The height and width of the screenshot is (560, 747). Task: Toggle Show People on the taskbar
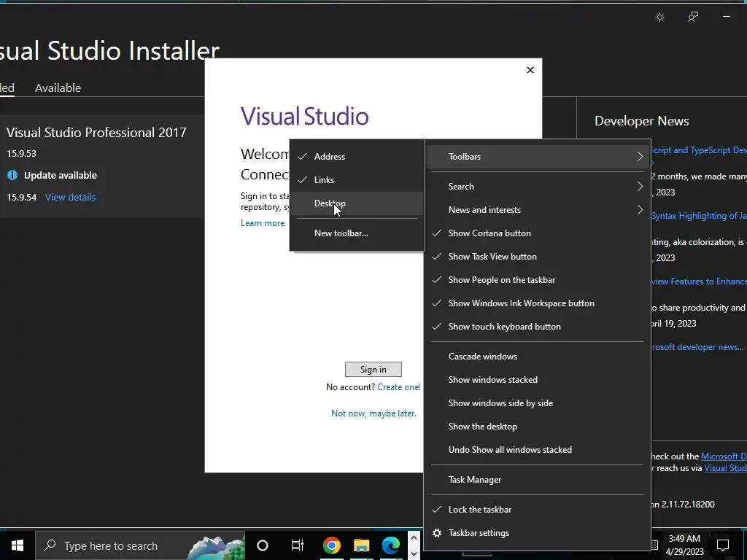click(538, 280)
